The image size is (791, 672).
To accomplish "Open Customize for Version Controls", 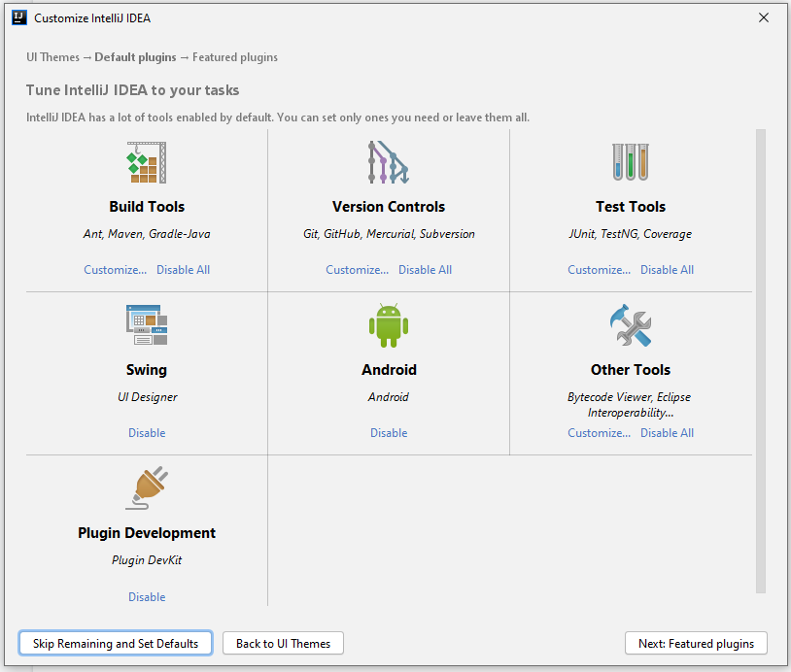I will [357, 270].
